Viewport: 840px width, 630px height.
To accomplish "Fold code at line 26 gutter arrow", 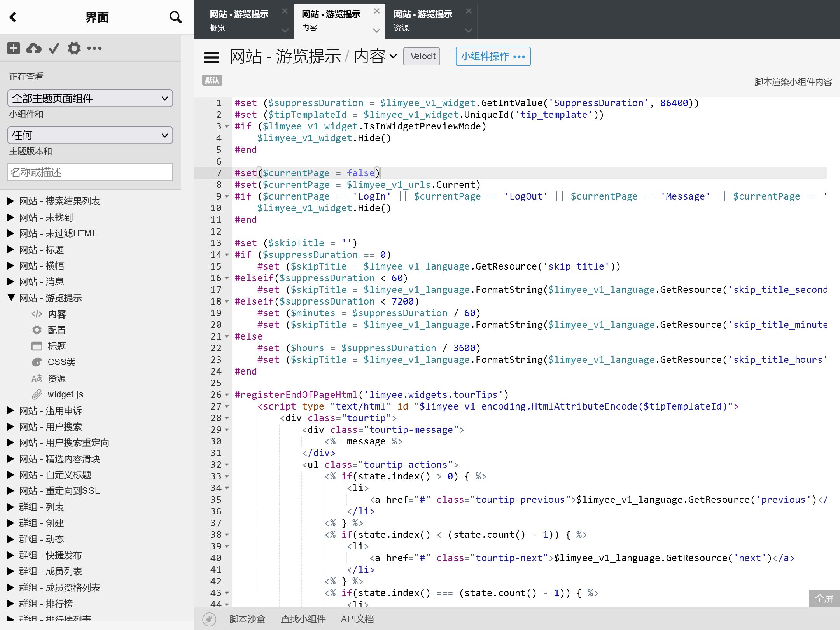I will 227,395.
